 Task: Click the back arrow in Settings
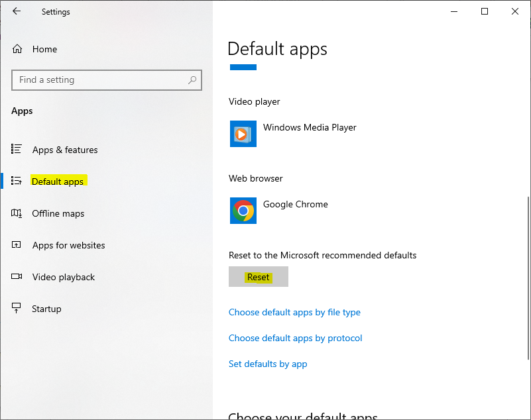coord(17,11)
